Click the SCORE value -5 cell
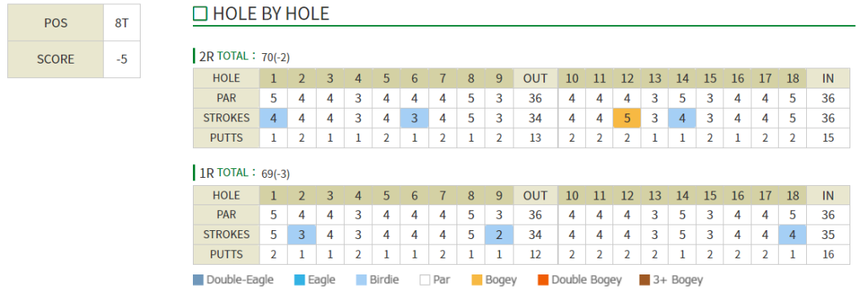868x301 pixels. 122,60
